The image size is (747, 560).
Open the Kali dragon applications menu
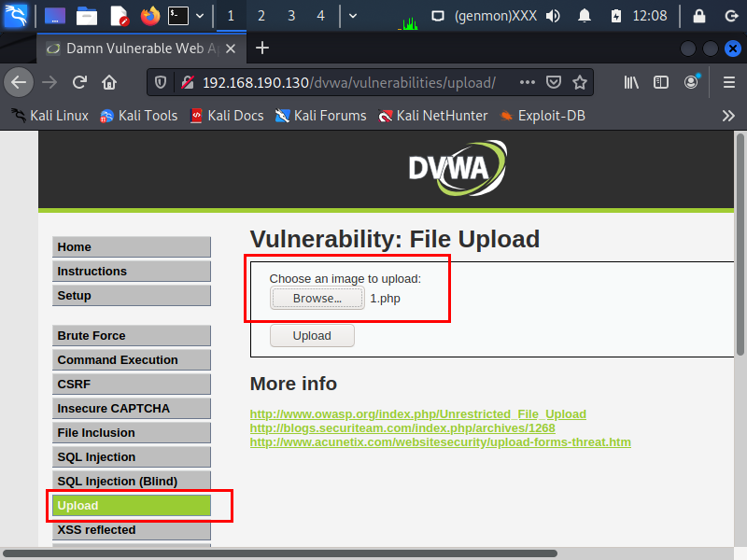(x=16, y=16)
